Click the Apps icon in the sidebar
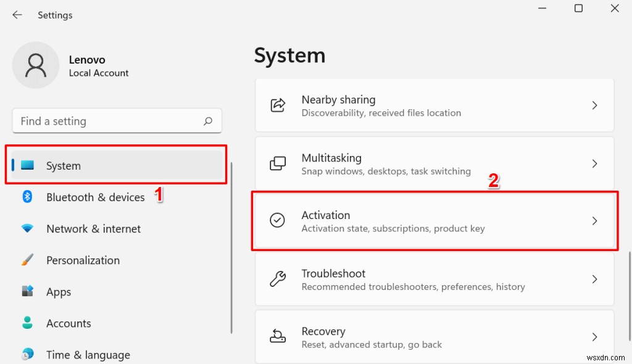The height and width of the screenshot is (364, 632). pos(27,291)
